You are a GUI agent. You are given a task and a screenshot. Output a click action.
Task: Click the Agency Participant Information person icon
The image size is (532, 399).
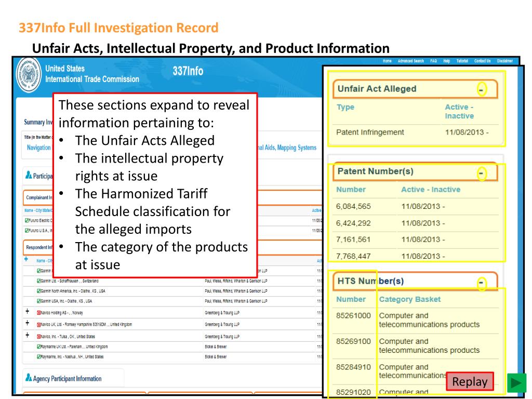[x=29, y=378]
